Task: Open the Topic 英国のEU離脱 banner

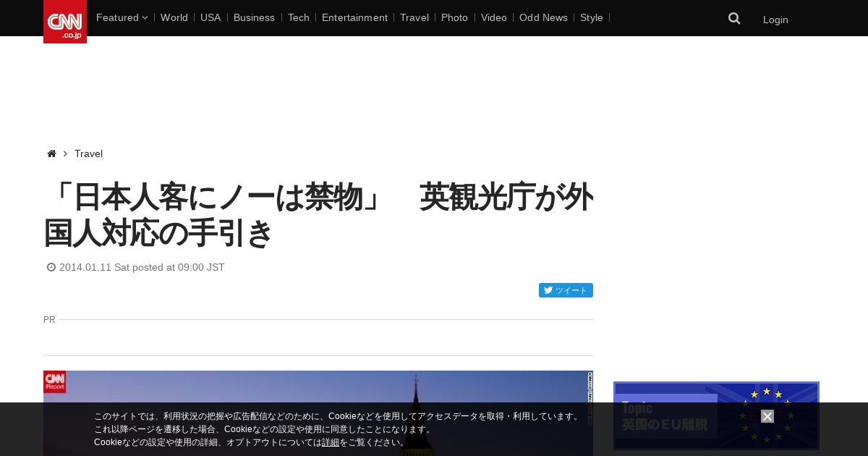Action: 716,416
